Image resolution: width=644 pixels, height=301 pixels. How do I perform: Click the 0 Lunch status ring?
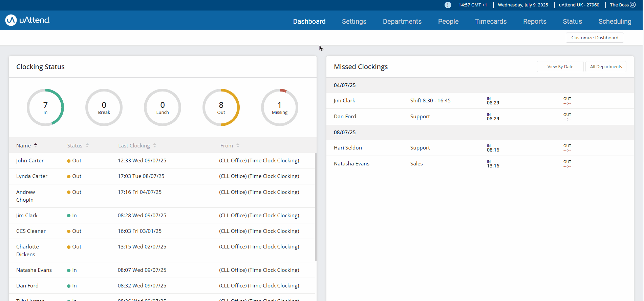(x=163, y=107)
